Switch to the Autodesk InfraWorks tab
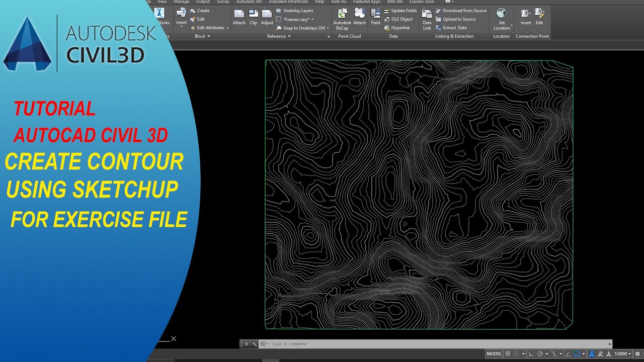Screen dimensions: 644x362 click(x=288, y=2)
